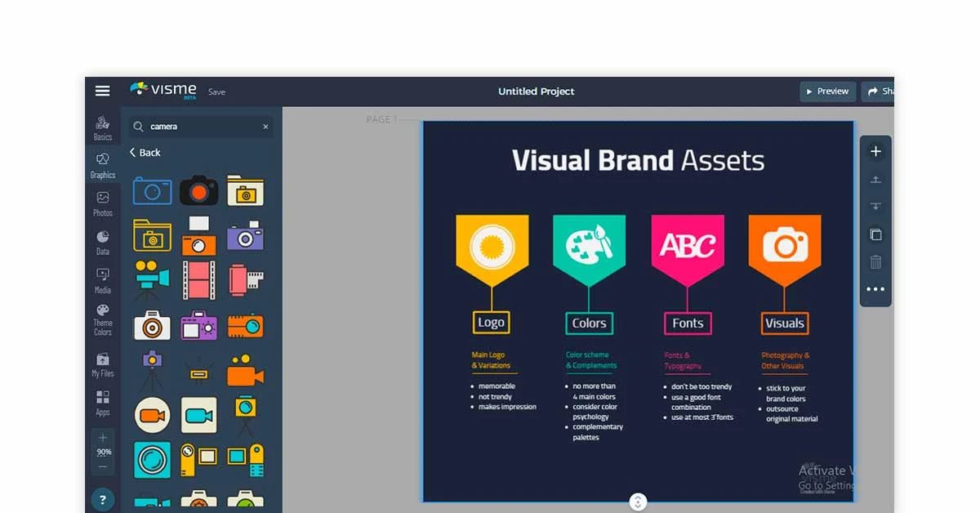Bring the selected object forward

875,180
